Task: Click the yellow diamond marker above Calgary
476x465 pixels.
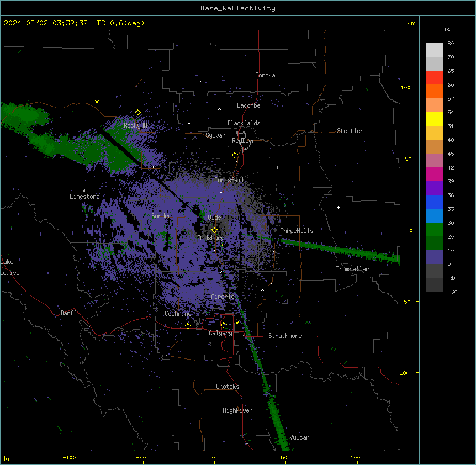Action: pos(224,325)
